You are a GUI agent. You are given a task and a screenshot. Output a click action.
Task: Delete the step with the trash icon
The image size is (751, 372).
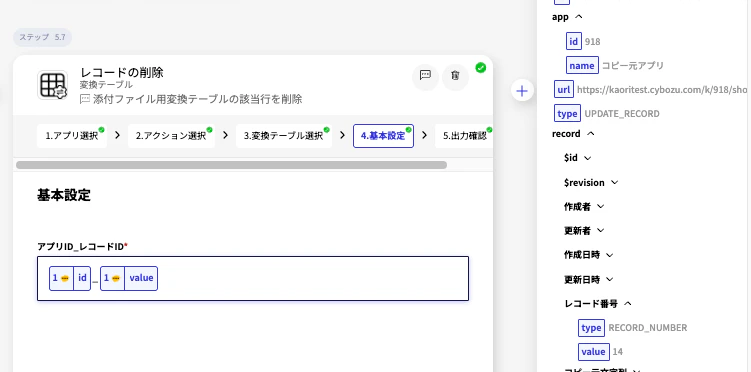point(455,76)
